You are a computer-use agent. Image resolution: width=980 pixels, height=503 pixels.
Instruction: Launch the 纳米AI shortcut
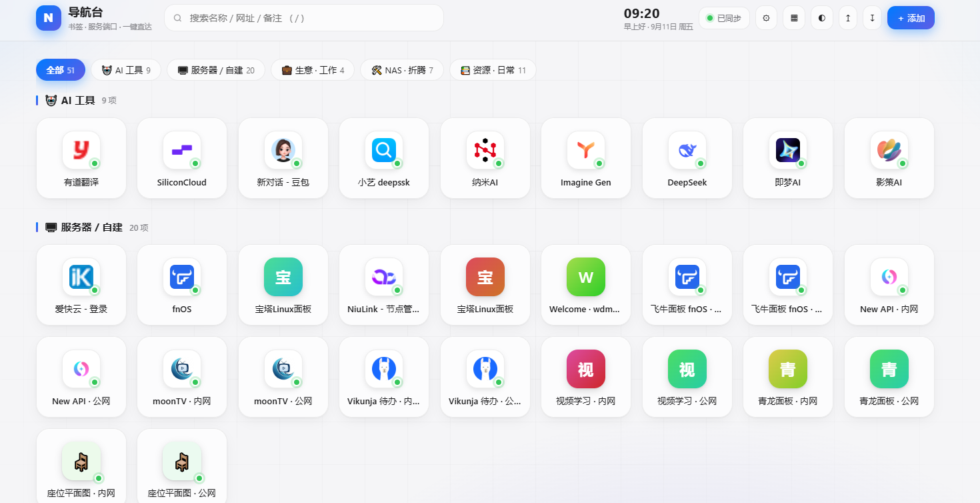[x=485, y=158]
